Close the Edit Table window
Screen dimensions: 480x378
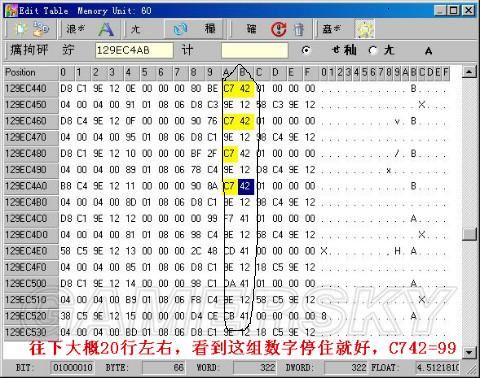pos(468,11)
